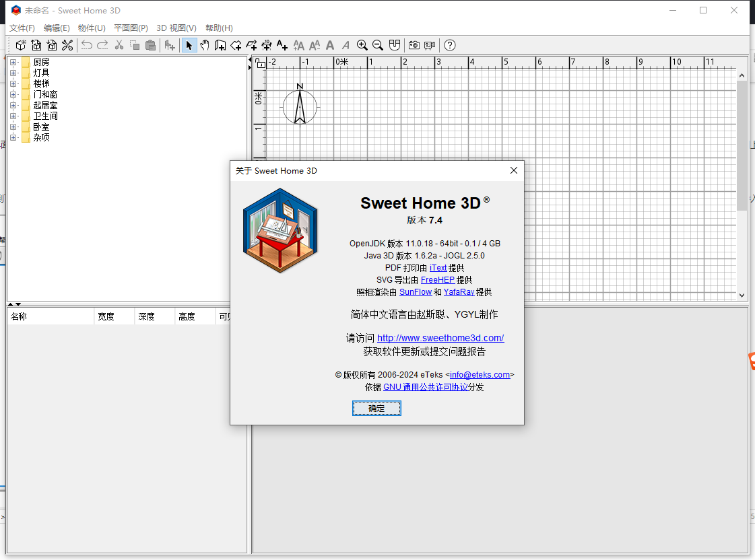Viewport: 755px width, 560px height.
Task: Open the 编辑(E) menu
Action: coord(57,28)
